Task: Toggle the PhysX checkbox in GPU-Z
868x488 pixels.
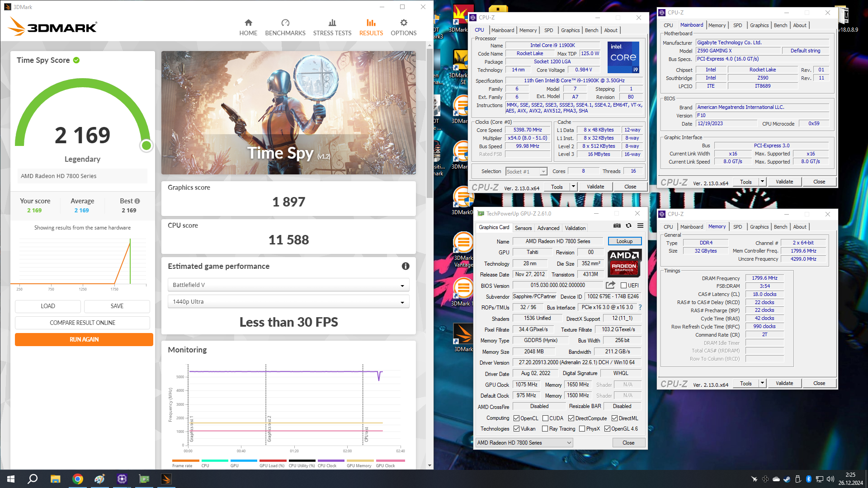Action: (x=582, y=429)
